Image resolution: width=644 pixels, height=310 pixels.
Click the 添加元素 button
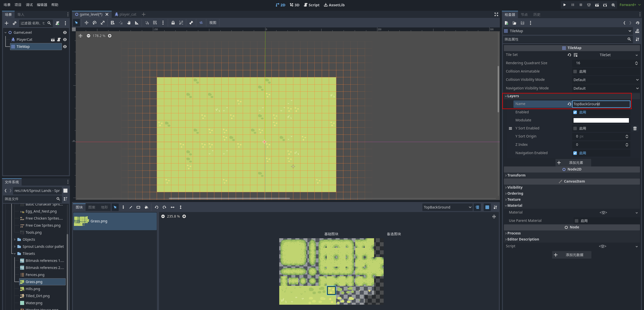[x=573, y=163]
